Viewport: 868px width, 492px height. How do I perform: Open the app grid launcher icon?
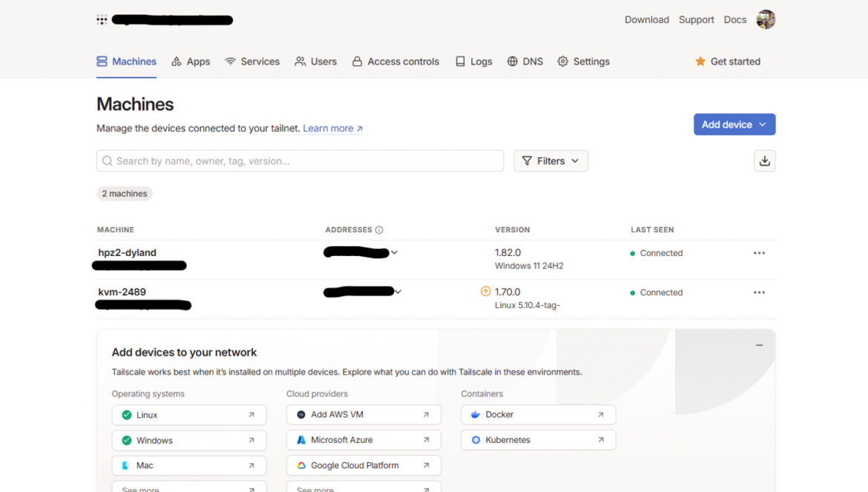click(x=102, y=20)
